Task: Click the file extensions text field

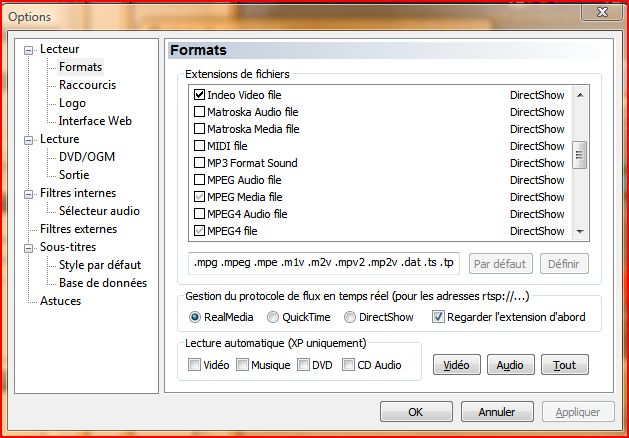Action: (x=324, y=263)
